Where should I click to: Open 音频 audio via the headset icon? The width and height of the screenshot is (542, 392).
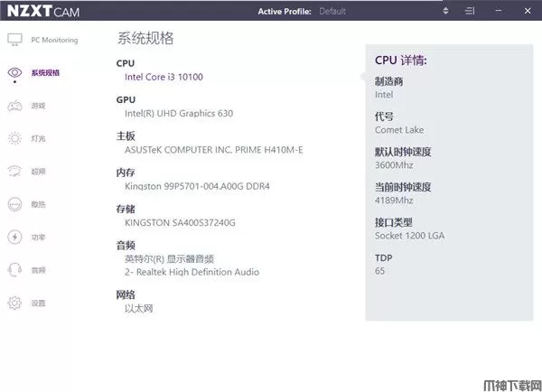pos(14,270)
